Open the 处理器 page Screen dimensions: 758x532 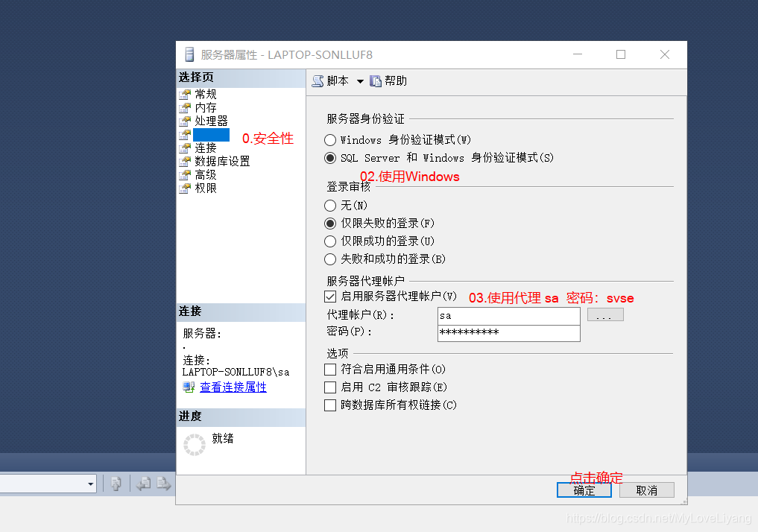click(211, 121)
